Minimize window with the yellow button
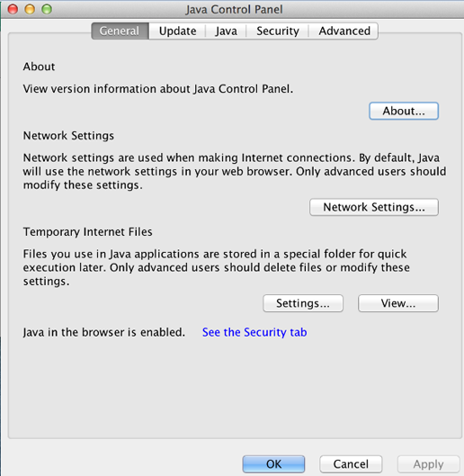This screenshot has height=476, width=464. (x=30, y=9)
